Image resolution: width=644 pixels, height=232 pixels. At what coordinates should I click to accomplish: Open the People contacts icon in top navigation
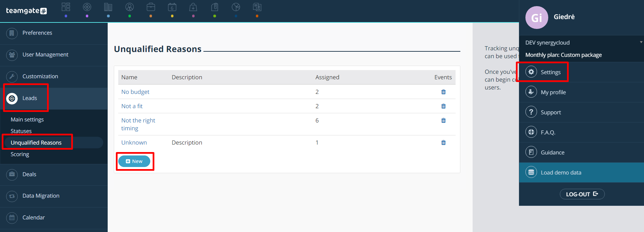(x=129, y=7)
